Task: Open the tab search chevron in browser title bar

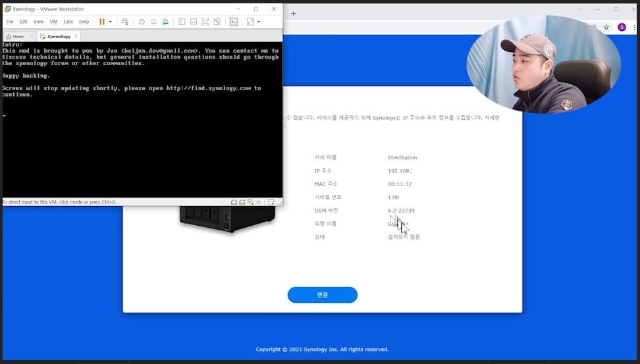Action: pyautogui.click(x=580, y=9)
